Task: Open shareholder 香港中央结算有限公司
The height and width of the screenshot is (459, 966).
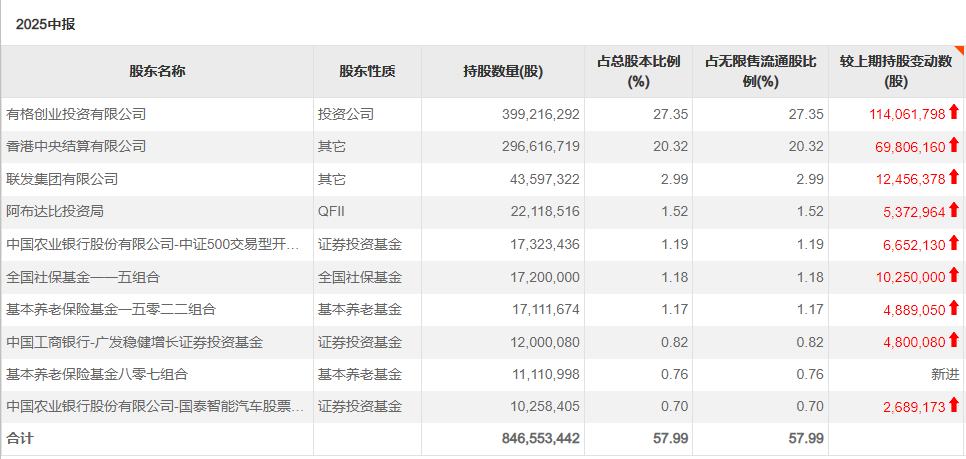Action: (76, 146)
